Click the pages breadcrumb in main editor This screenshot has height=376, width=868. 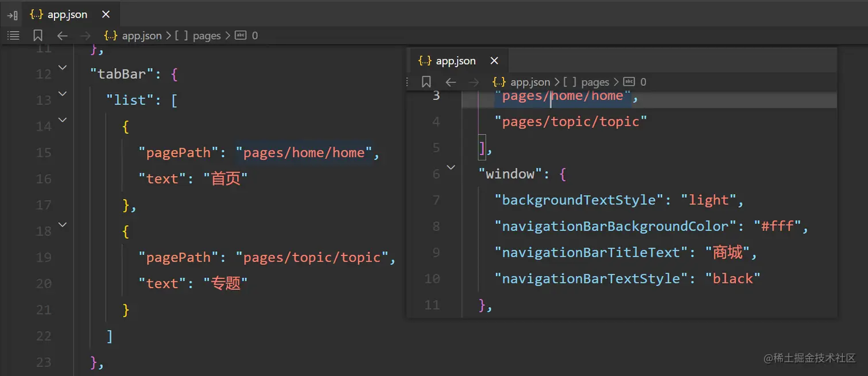click(x=198, y=36)
